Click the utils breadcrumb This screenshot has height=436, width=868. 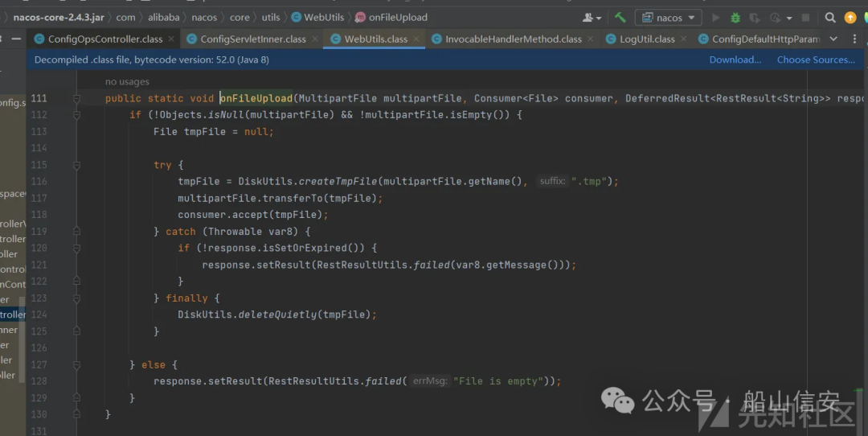click(x=271, y=18)
